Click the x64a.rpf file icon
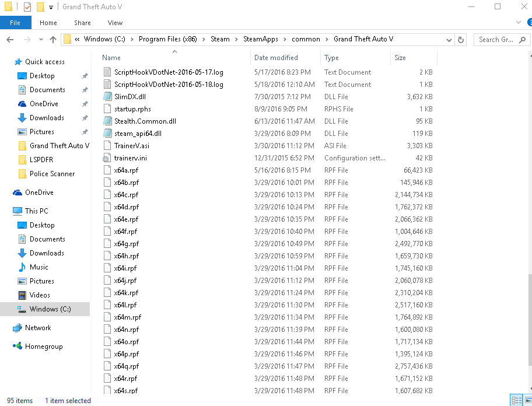 coord(107,170)
